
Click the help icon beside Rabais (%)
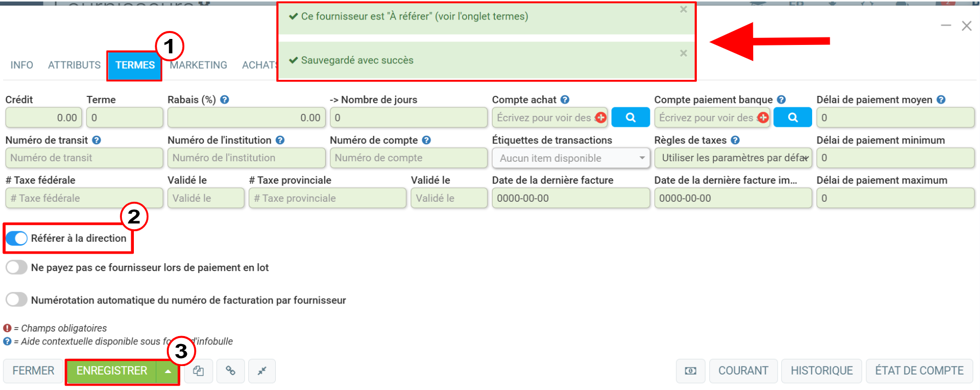[x=225, y=100]
